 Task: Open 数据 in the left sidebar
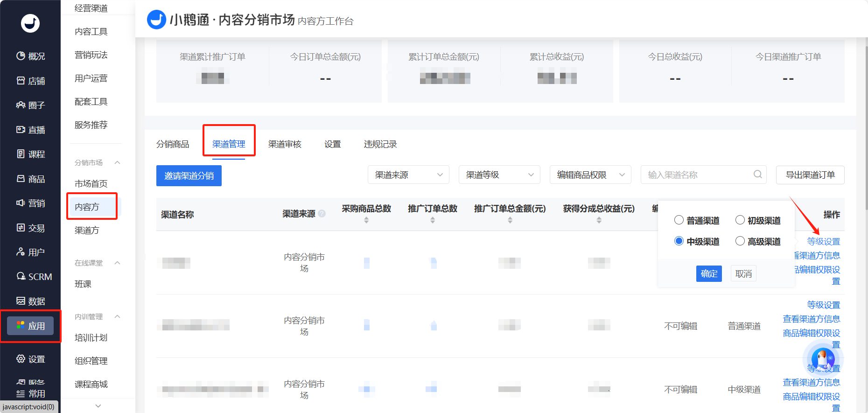30,301
